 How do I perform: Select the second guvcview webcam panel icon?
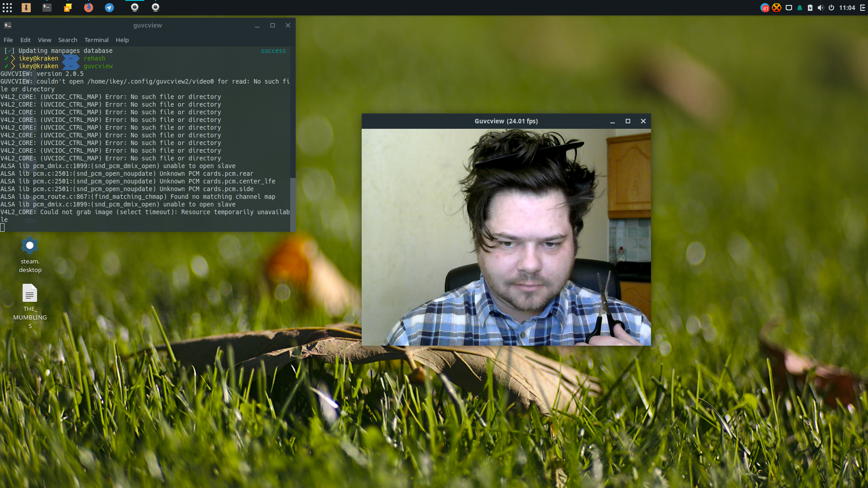[156, 8]
